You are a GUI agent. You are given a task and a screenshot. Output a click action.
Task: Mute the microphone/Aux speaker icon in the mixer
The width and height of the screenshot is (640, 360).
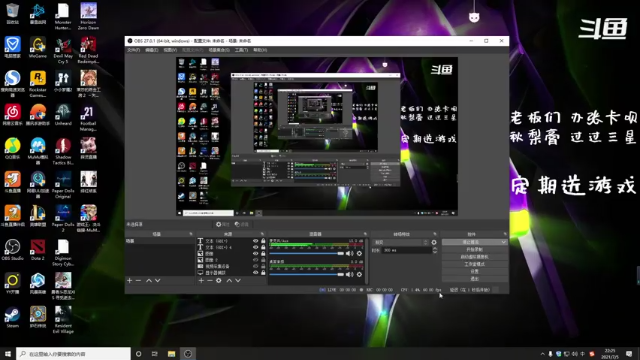[349, 253]
